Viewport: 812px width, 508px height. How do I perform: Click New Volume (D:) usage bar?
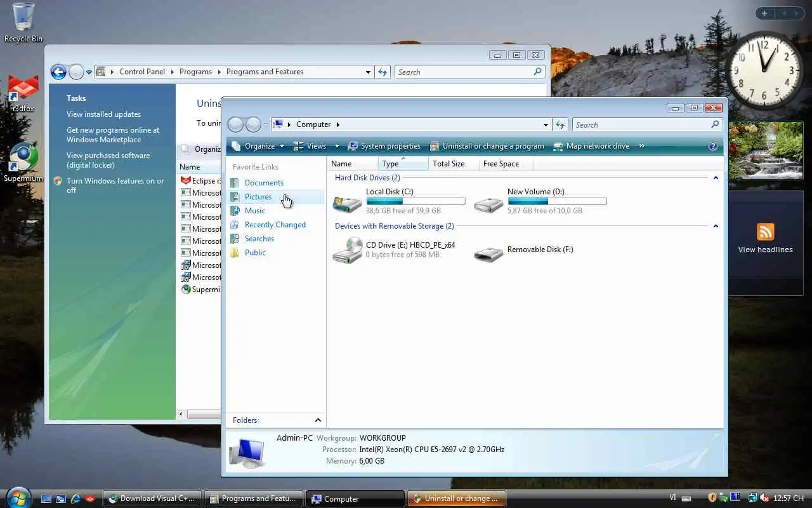point(557,201)
